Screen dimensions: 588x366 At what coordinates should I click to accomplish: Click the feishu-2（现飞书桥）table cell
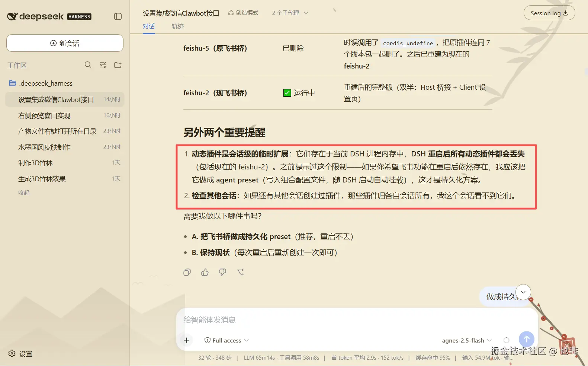point(215,93)
